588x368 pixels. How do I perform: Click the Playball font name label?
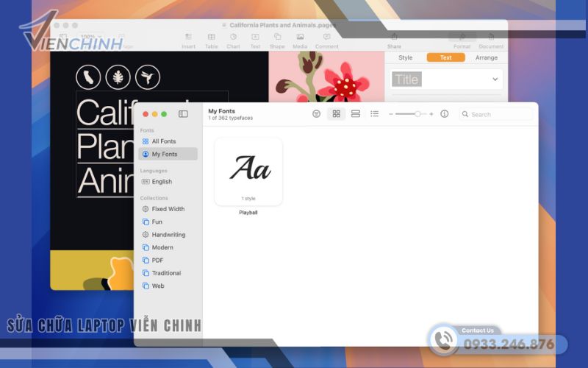point(248,213)
